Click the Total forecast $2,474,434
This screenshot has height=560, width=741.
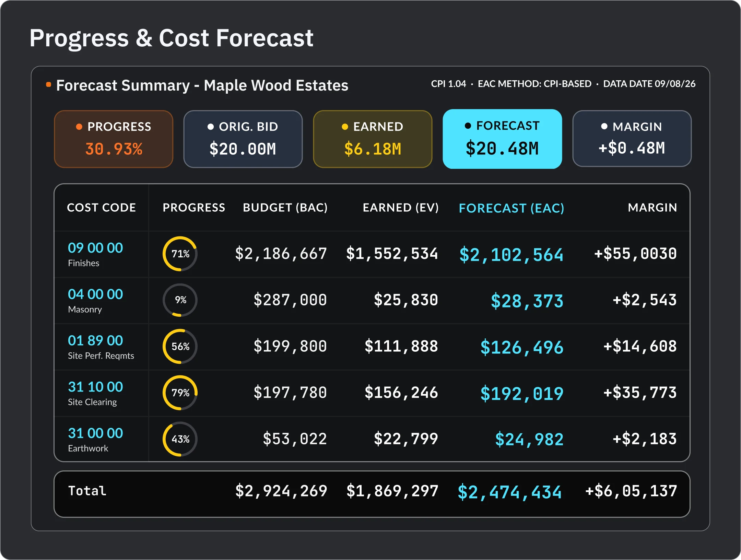click(510, 492)
